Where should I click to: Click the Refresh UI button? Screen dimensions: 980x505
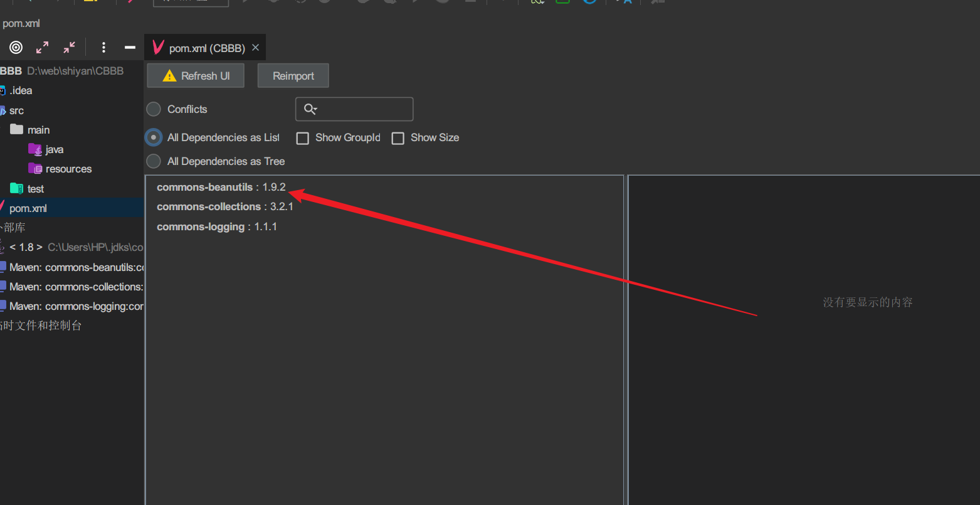coord(196,76)
